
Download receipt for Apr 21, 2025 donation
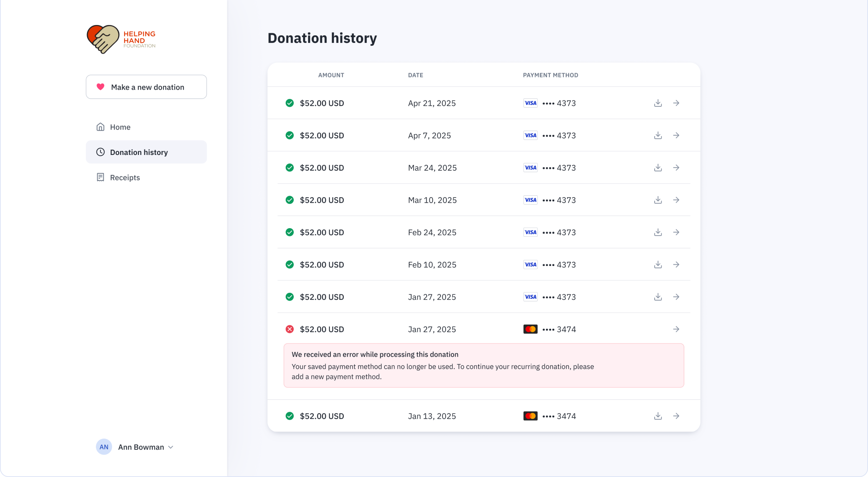(x=658, y=103)
